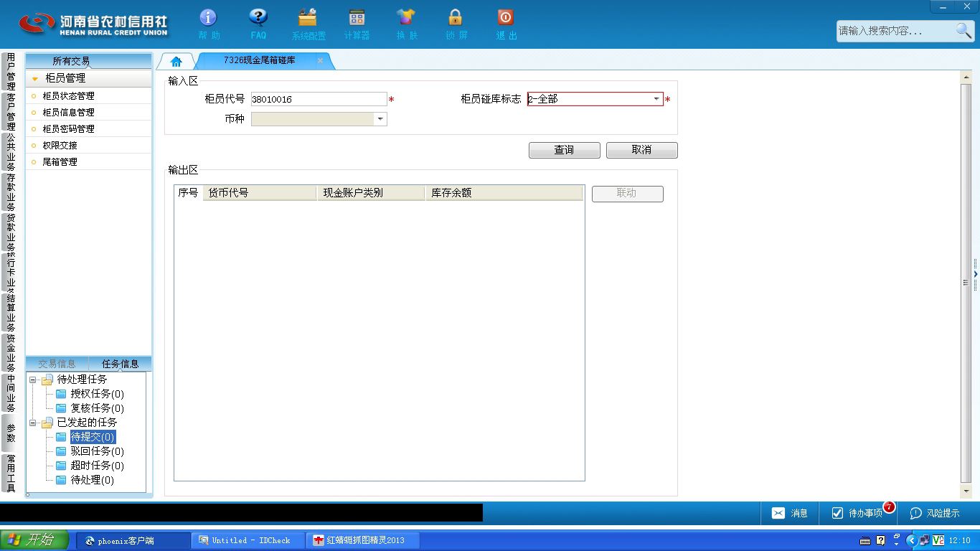Click the red notification badge 7
Screen dimensions: 980x551
coord(889,507)
